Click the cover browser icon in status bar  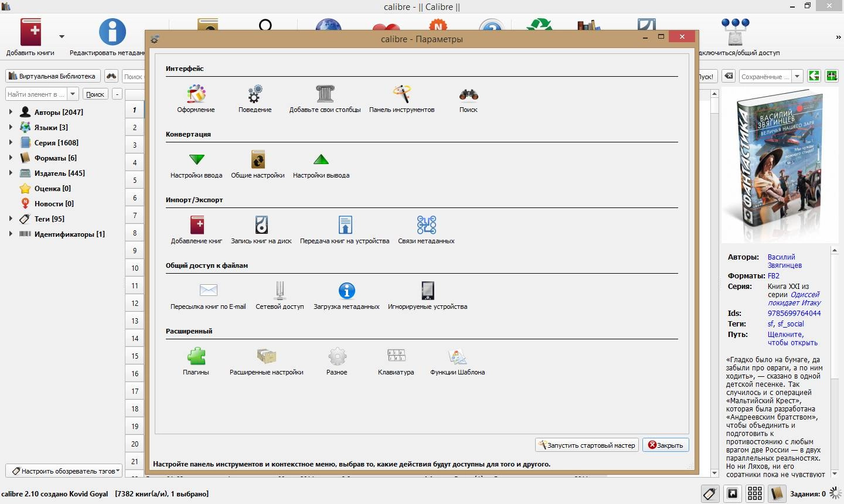click(733, 493)
